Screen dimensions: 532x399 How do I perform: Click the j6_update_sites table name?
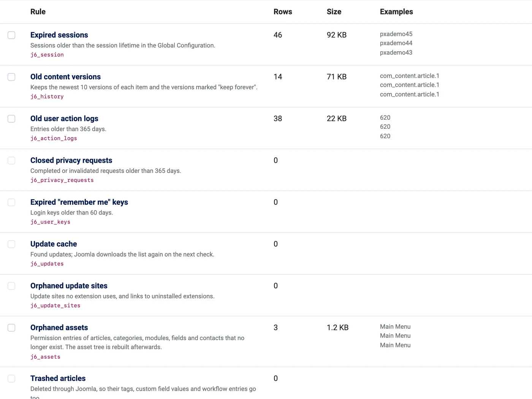point(55,306)
